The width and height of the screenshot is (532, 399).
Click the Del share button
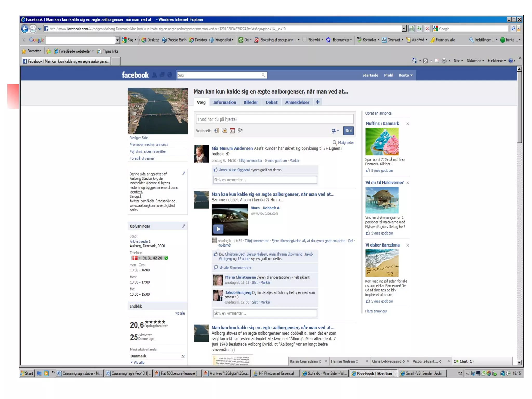[x=348, y=131]
